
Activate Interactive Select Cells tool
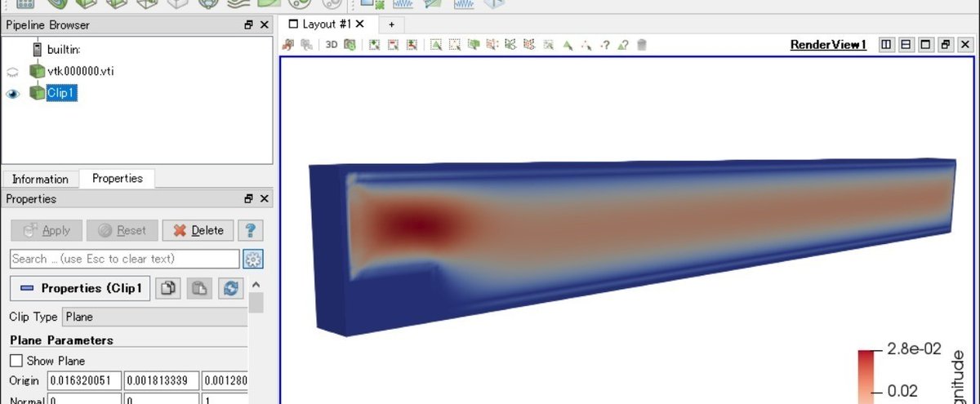pos(568,45)
